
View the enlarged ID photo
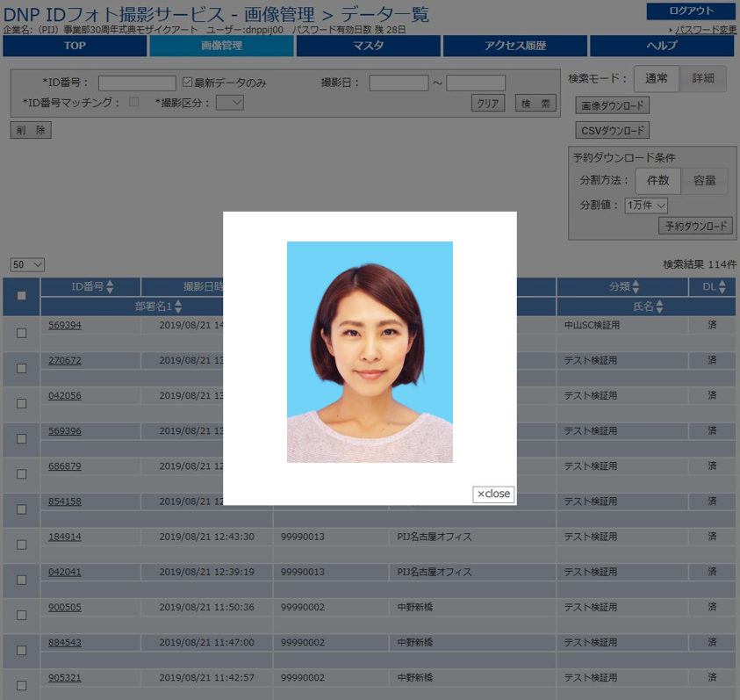[370, 352]
